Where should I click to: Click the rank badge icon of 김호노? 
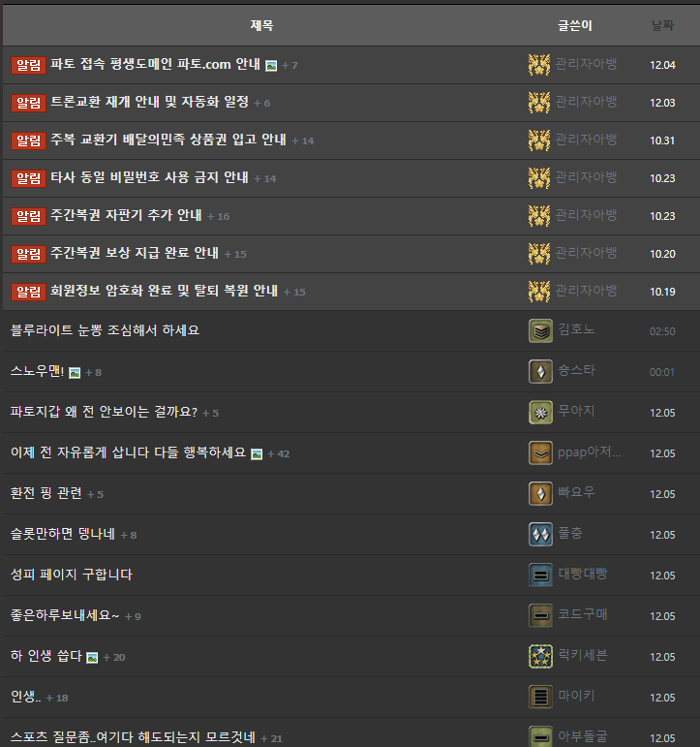pyautogui.click(x=540, y=331)
